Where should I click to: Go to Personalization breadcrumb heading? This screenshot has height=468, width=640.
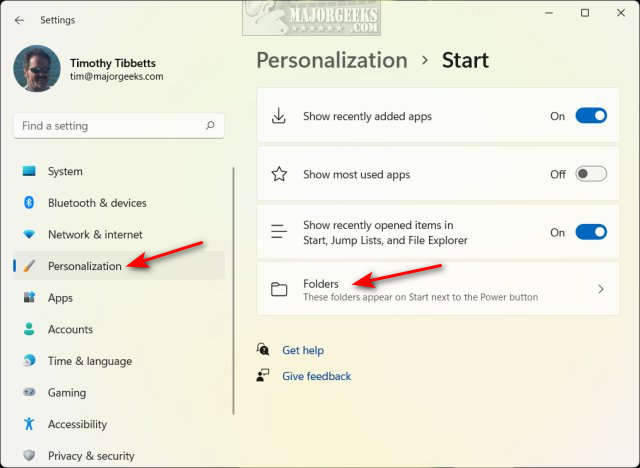332,60
